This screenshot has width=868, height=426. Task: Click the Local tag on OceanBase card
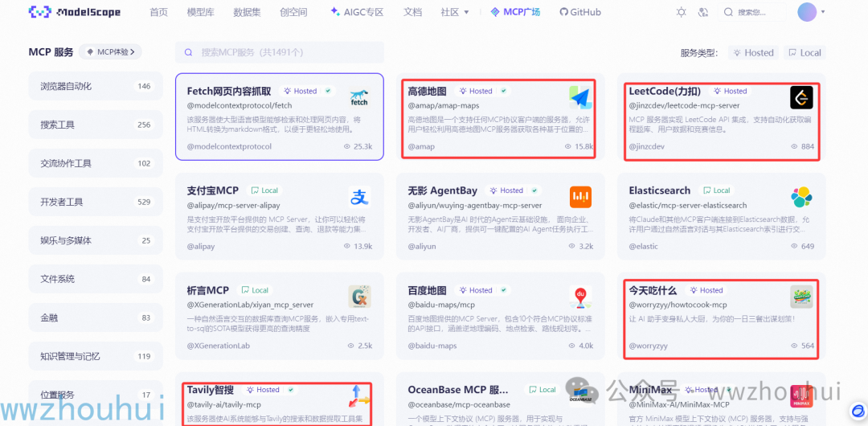pyautogui.click(x=542, y=390)
